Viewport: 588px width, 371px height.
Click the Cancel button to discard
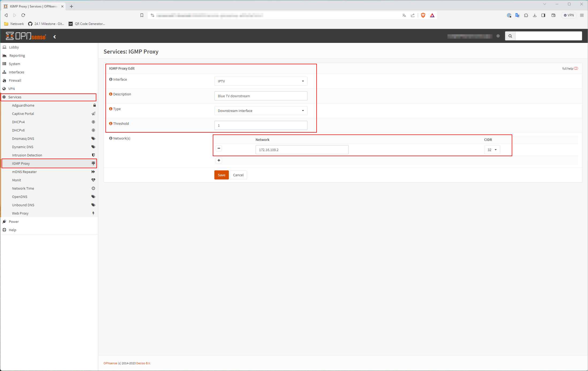pyautogui.click(x=238, y=175)
